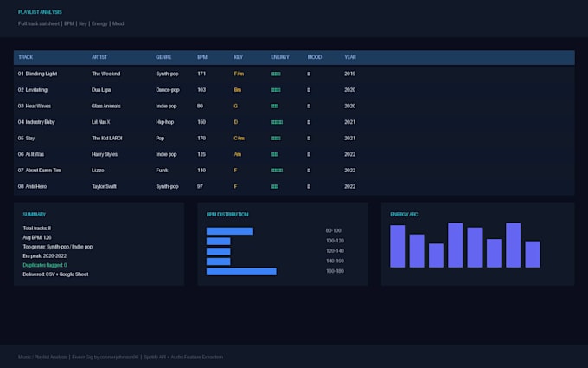Select track 07 About Damn Time
Viewport: 588px width, 368px height.
coord(40,171)
